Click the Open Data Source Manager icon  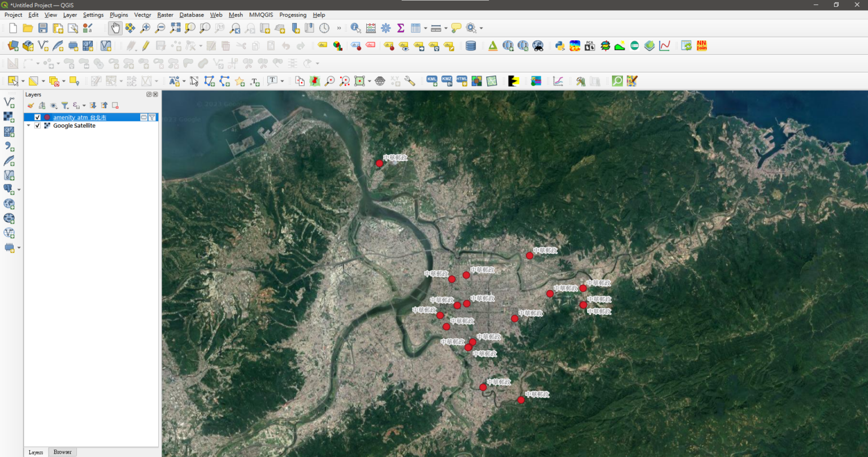[12, 46]
